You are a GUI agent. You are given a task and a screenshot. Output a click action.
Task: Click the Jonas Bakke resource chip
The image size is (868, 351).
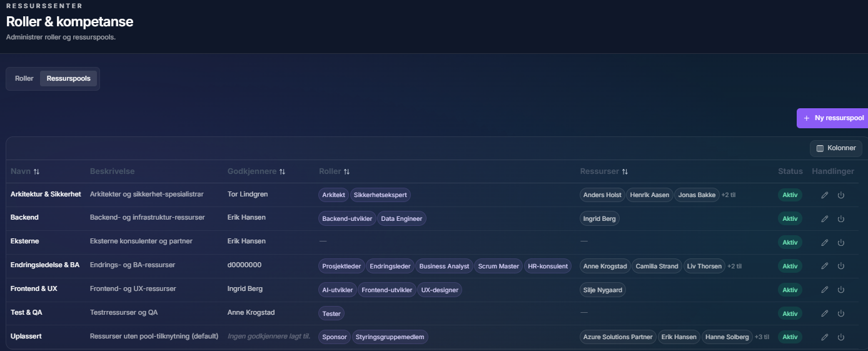click(x=697, y=195)
